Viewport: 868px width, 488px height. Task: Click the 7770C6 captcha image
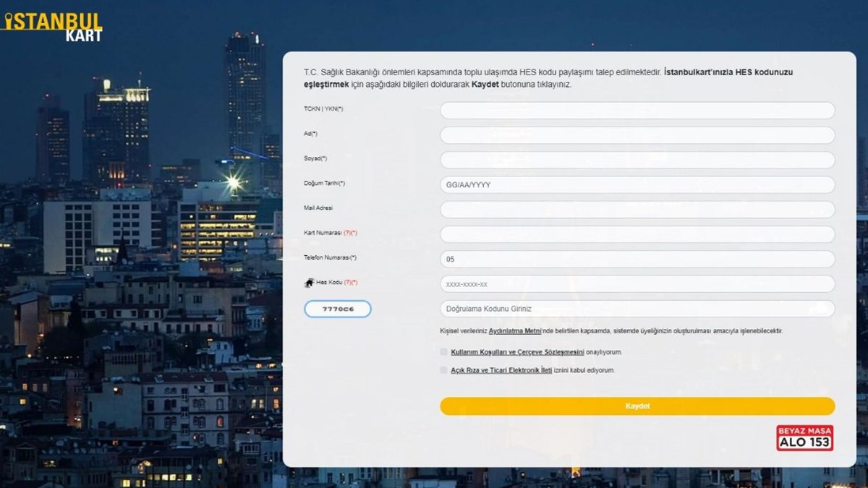click(338, 309)
